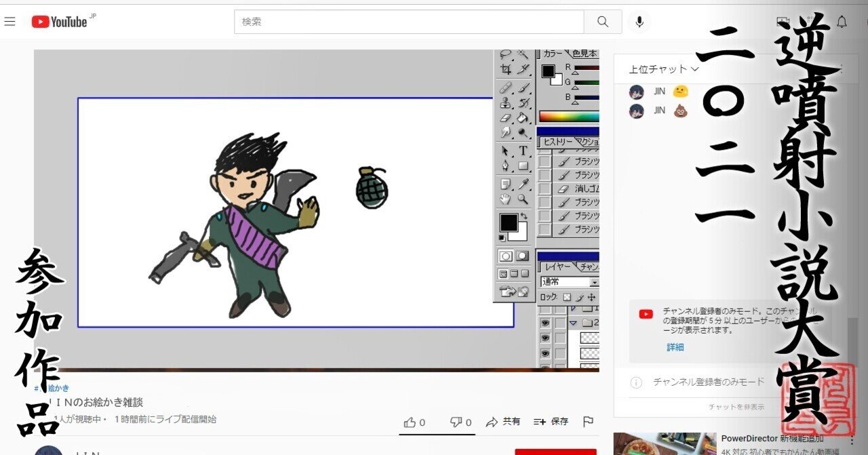
Task: Choose Standard Screen mode
Action: pos(504,274)
